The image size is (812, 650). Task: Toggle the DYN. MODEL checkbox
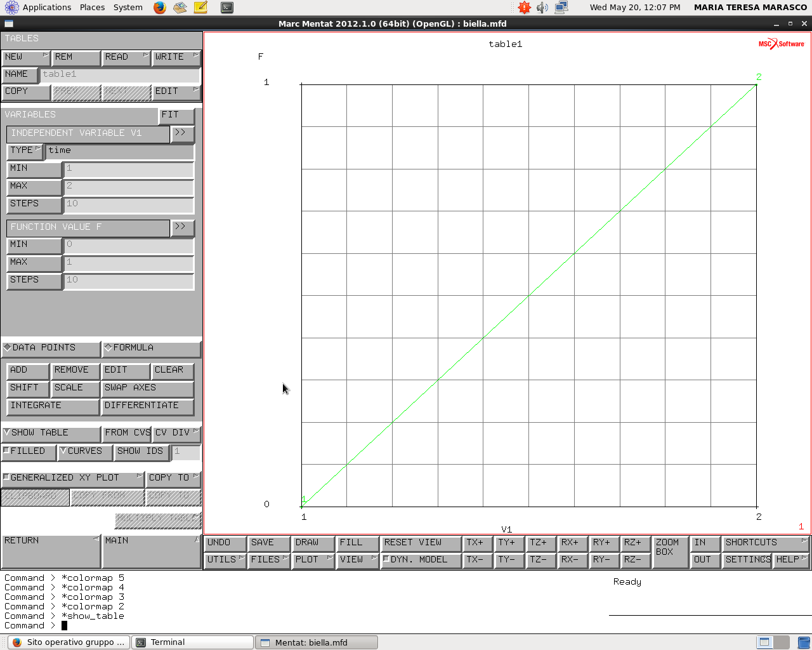tap(421, 560)
